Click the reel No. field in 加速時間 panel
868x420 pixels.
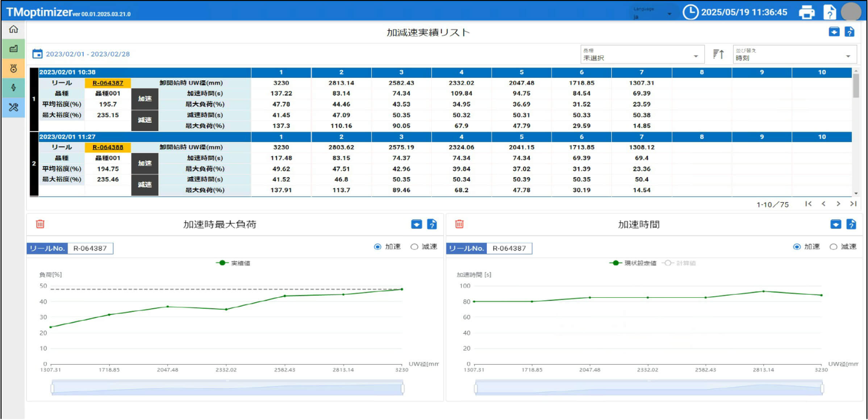[x=509, y=248]
